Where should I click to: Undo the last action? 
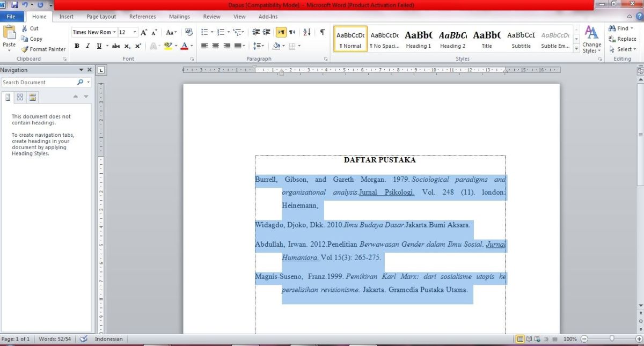(x=25, y=5)
